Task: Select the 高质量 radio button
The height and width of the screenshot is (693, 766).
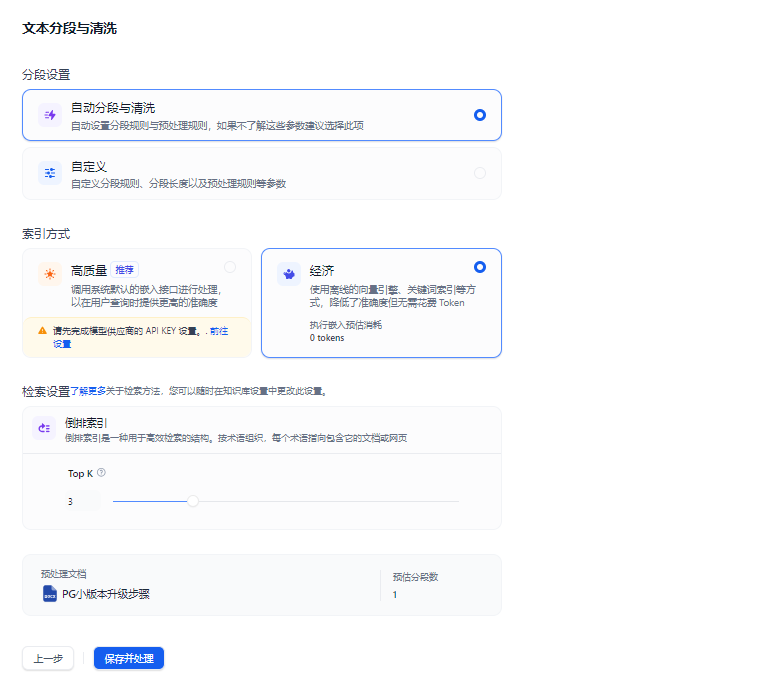Action: pyautogui.click(x=230, y=267)
